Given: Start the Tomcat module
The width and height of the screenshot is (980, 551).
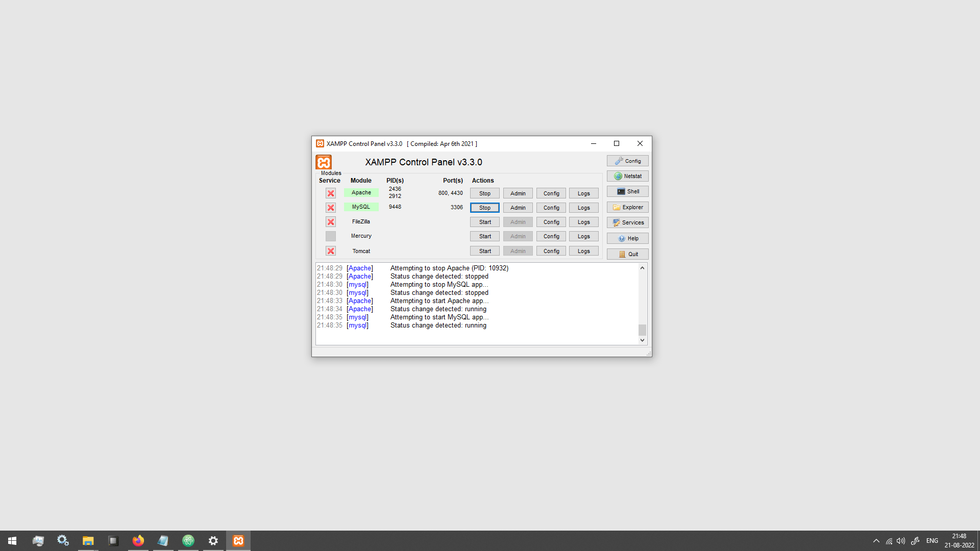Looking at the screenshot, I should point(484,251).
